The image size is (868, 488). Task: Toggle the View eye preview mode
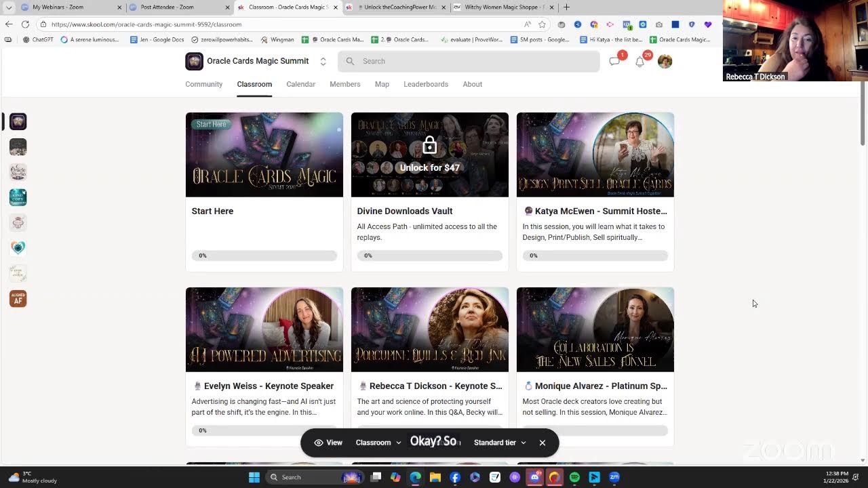point(328,443)
